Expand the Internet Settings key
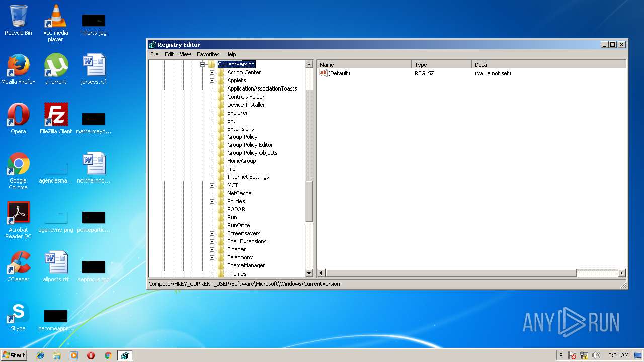644x362 pixels. tap(212, 177)
